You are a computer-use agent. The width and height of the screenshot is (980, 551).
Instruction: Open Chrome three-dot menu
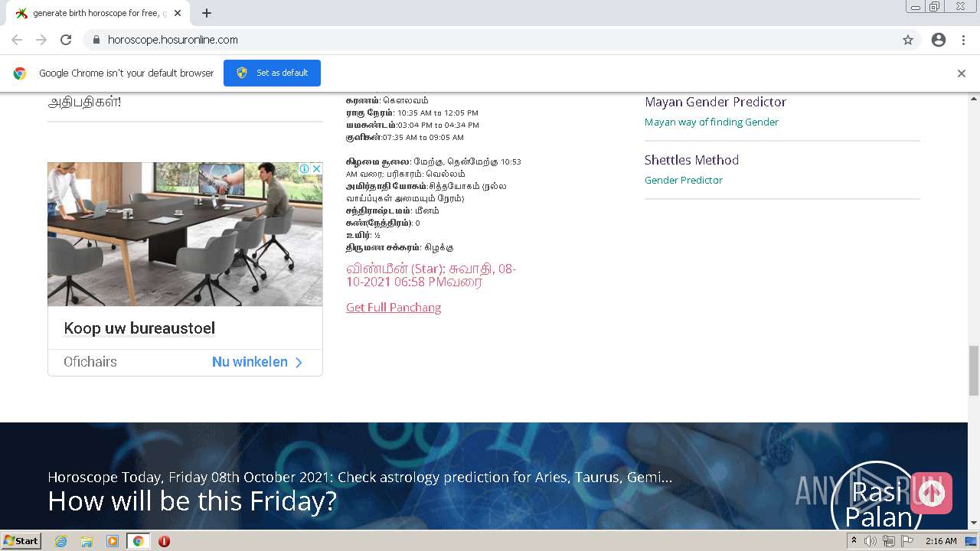click(963, 40)
